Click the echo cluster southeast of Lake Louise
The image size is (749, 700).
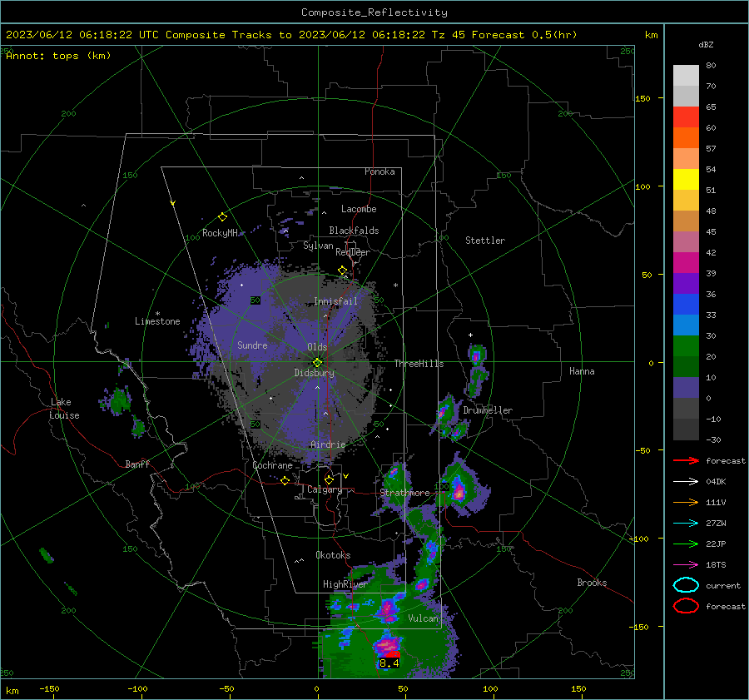coord(117,400)
